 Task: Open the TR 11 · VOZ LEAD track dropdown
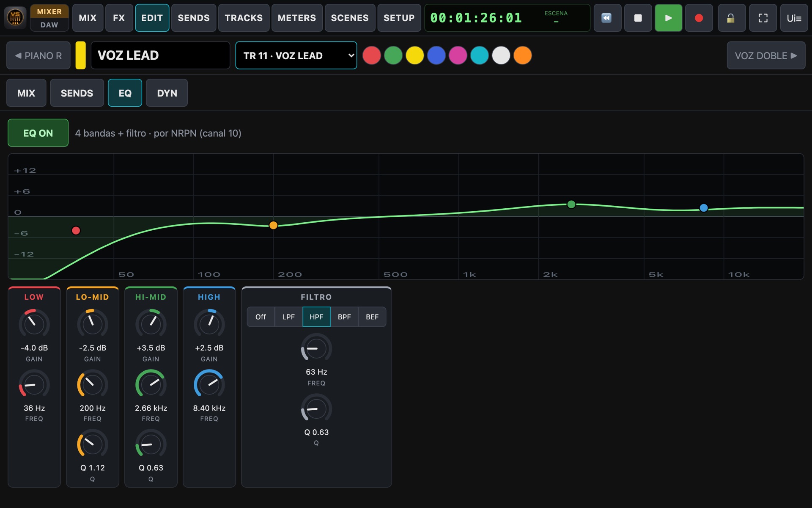(x=296, y=55)
